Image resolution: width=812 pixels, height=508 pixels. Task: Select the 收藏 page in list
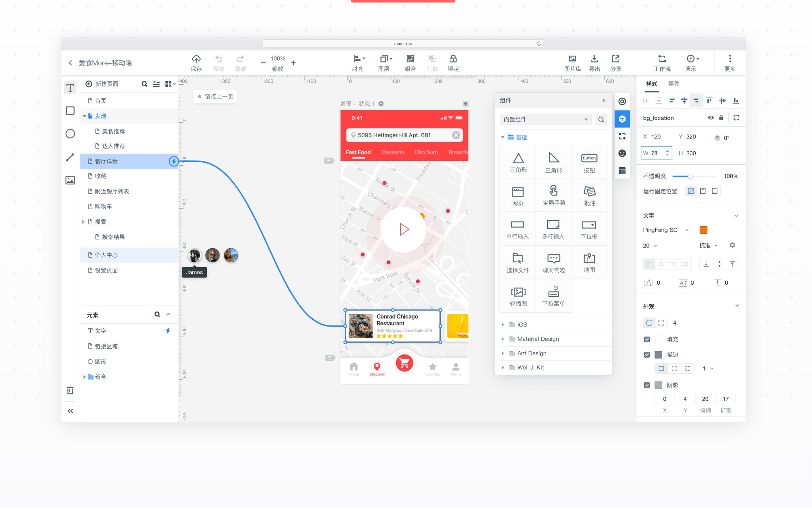click(101, 176)
